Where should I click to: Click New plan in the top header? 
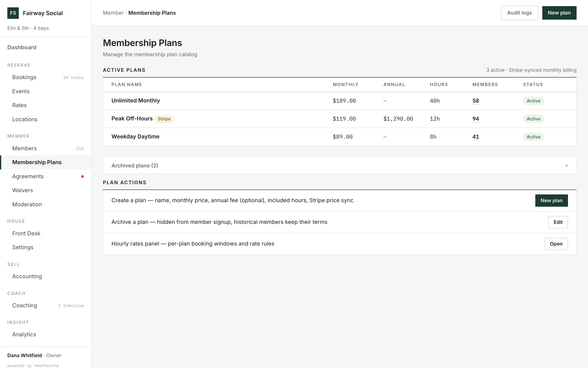559,13
